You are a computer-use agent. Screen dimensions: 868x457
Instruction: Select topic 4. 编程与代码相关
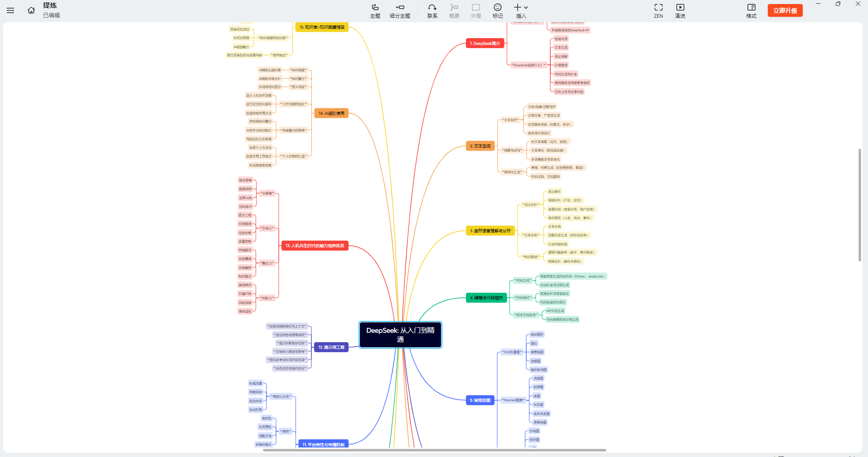tap(486, 298)
